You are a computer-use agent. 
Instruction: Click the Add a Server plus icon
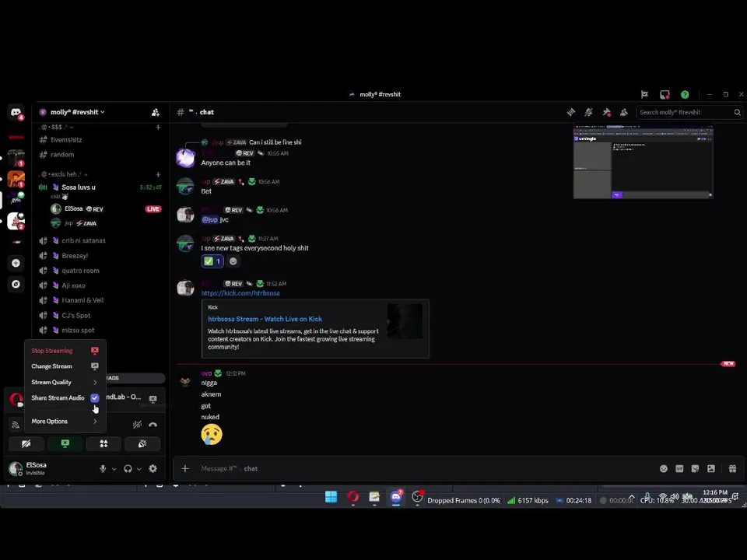coord(16,263)
